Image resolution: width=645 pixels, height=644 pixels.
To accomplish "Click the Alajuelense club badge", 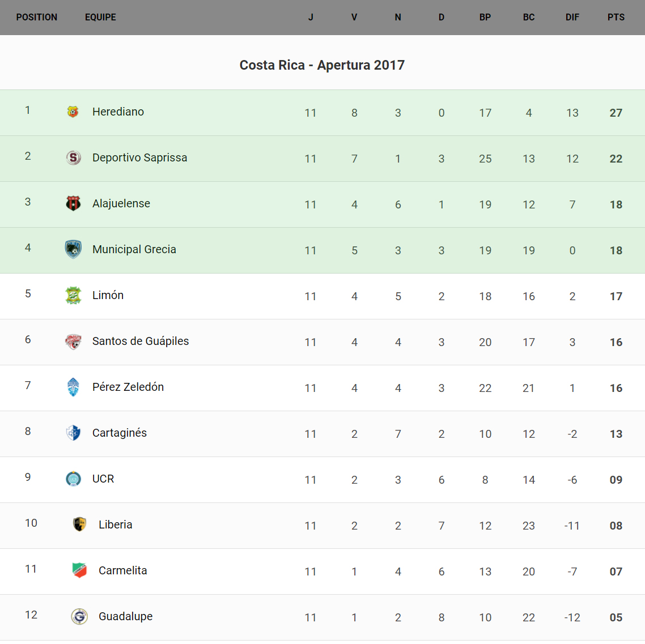I will pos(73,203).
